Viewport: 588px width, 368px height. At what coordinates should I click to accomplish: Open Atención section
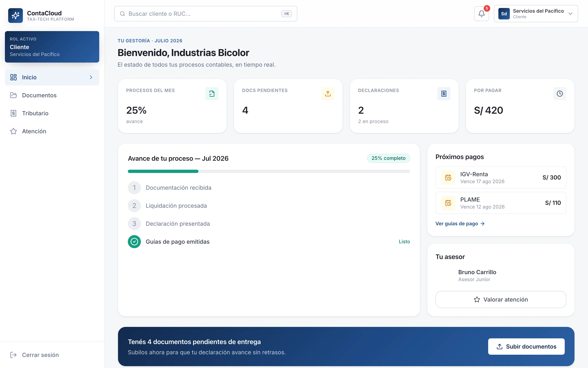[x=52, y=131]
